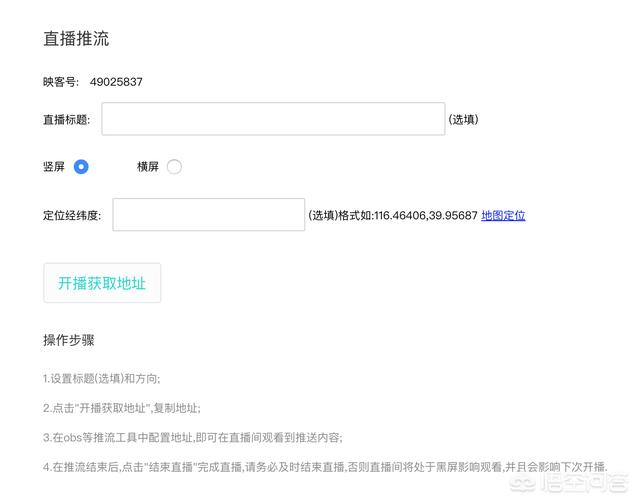
Task: Click step 2 text about 复制地址
Action: click(x=122, y=408)
